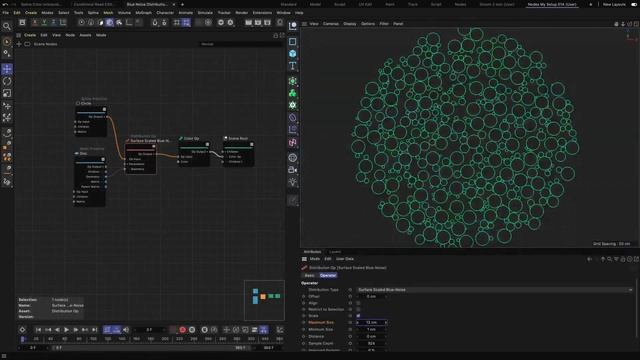Image resolution: width=640 pixels, height=360 pixels.
Task: Play the animation forward
Action: click(66, 330)
